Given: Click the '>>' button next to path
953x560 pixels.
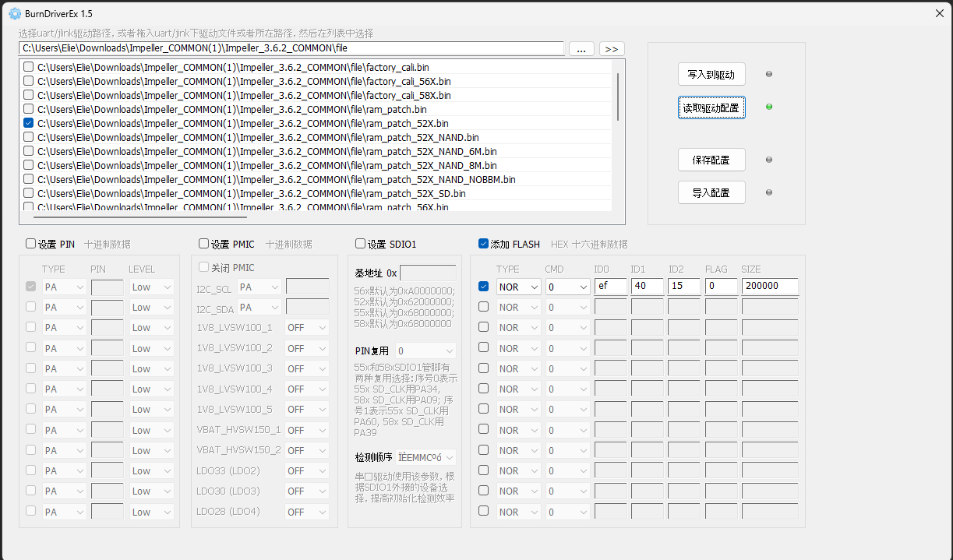Looking at the screenshot, I should pos(612,48).
